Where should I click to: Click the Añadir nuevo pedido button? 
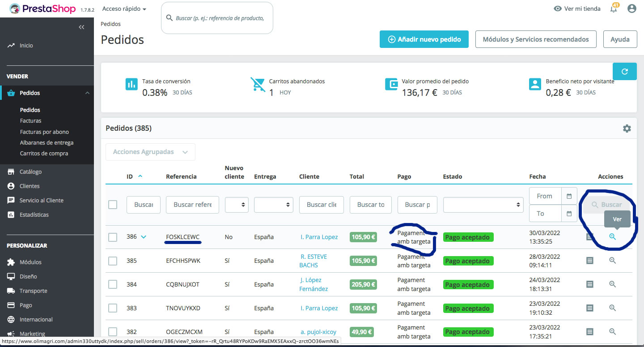[424, 39]
